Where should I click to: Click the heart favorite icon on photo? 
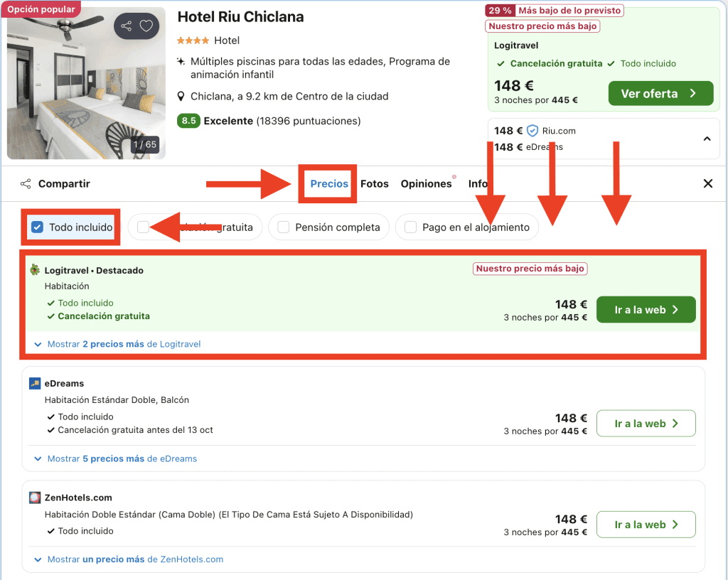[x=146, y=26]
